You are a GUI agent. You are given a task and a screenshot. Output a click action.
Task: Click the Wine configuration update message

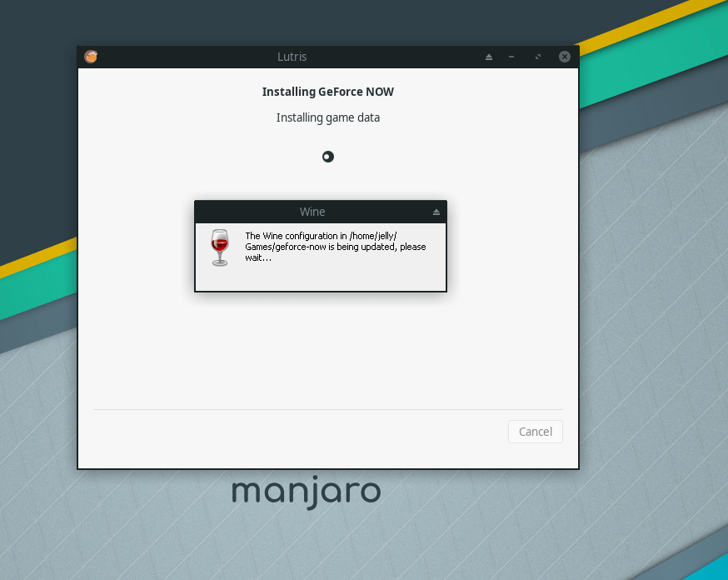click(x=335, y=247)
